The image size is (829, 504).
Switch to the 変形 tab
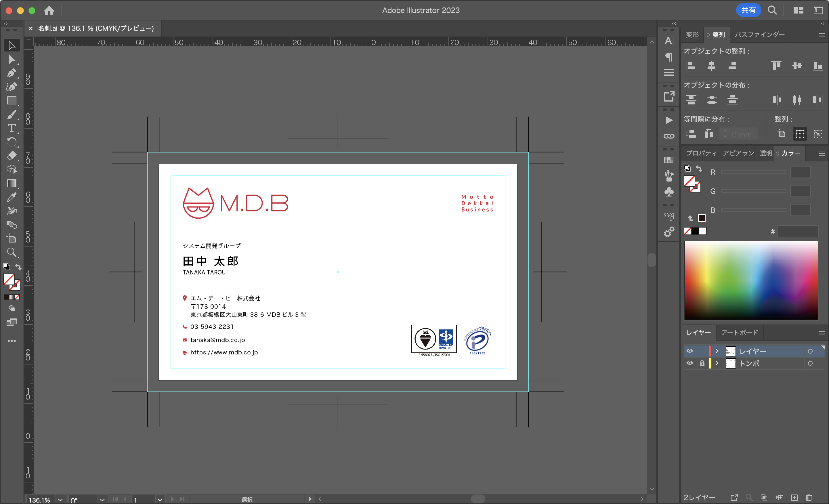692,35
